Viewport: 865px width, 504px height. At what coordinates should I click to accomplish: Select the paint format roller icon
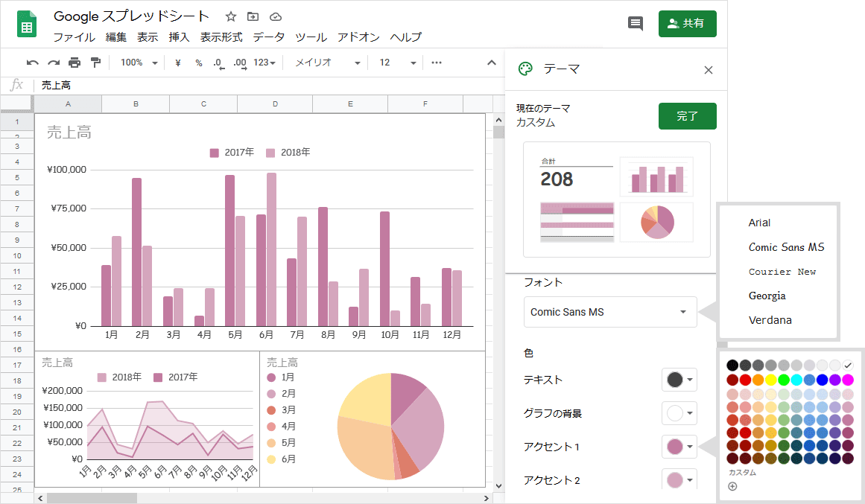coord(95,63)
